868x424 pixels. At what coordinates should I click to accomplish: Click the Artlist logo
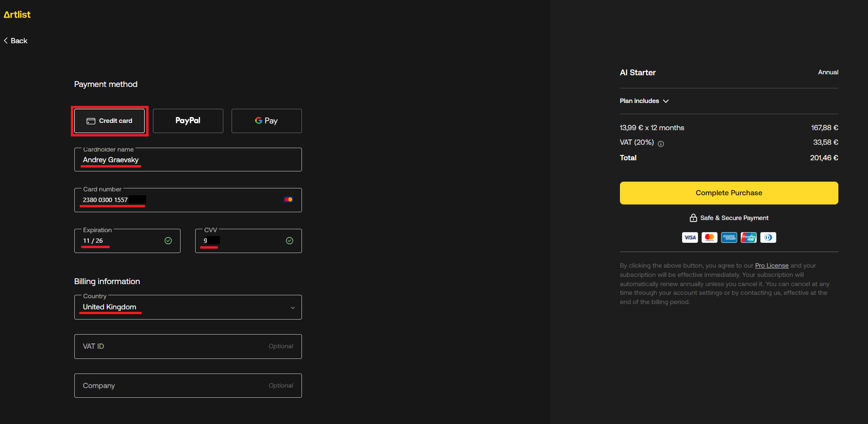[x=17, y=15]
